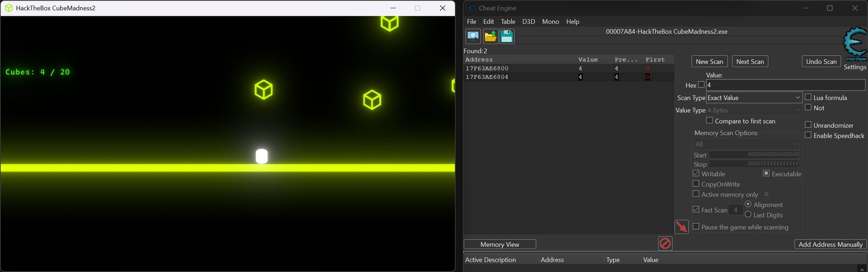Expand the Scan Type dropdown

(x=754, y=98)
